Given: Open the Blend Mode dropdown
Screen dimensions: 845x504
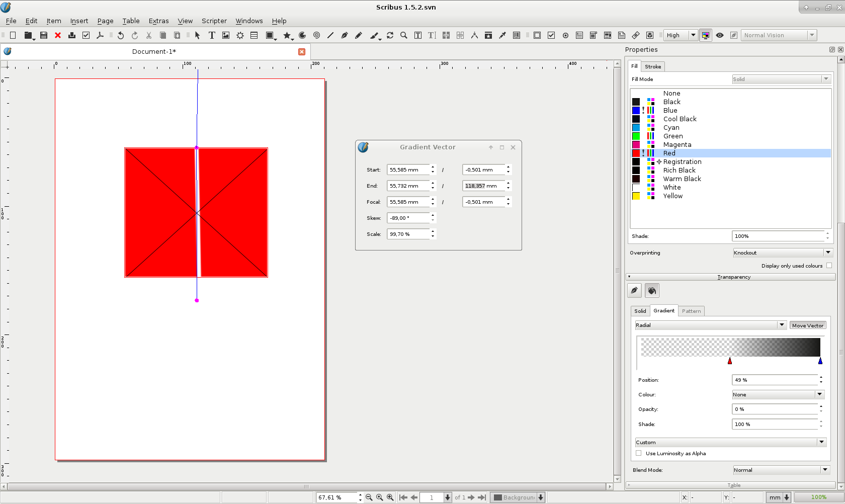Looking at the screenshot, I should click(781, 470).
